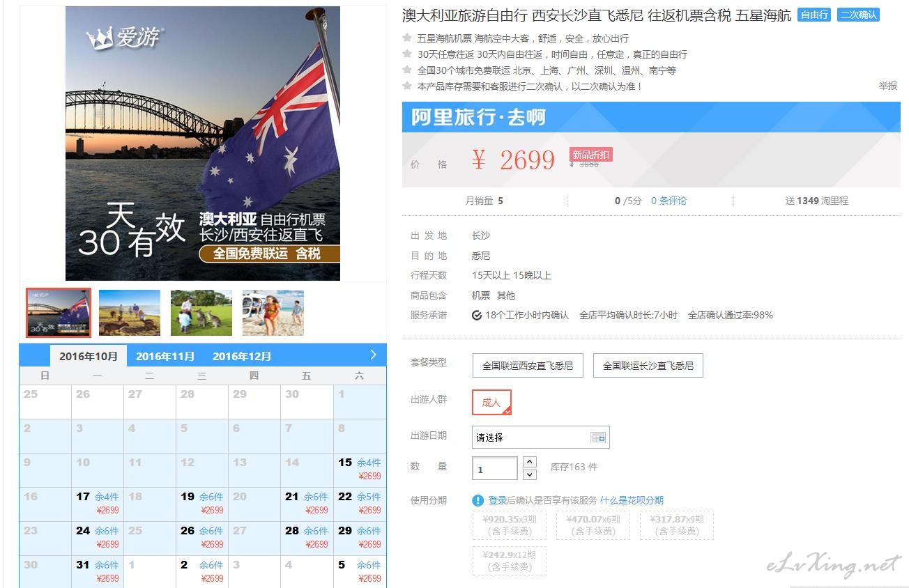Click the quantity input field

pos(494,469)
